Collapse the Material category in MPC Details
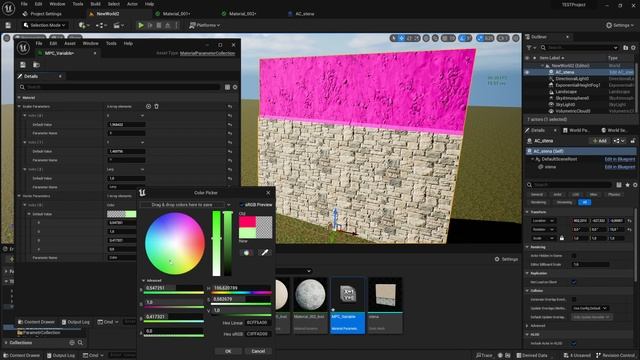This screenshot has height=360, width=640. pos(19,98)
